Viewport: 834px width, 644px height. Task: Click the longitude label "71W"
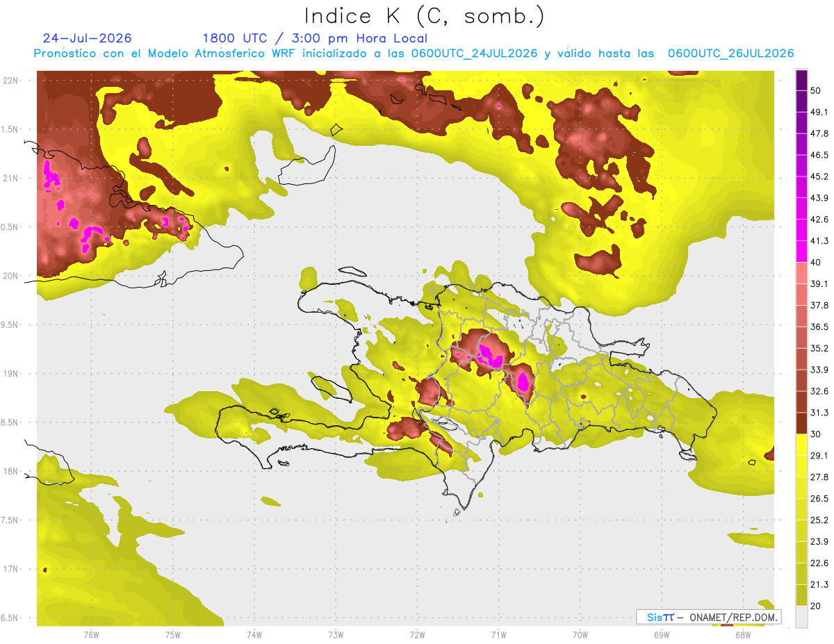[498, 635]
